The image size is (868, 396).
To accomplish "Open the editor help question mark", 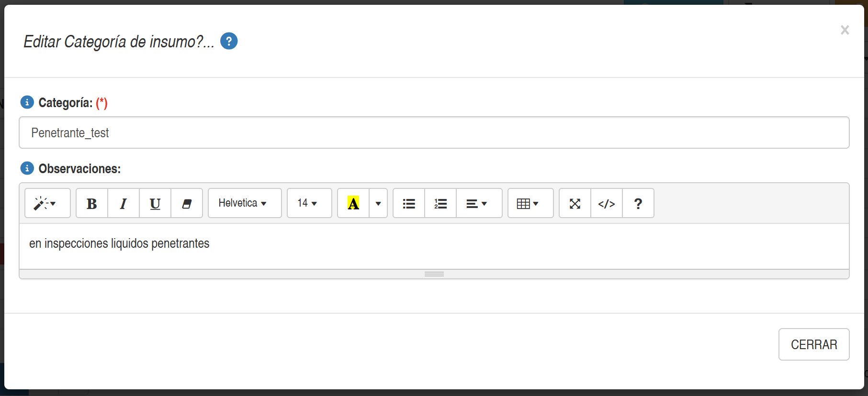I will tap(638, 203).
